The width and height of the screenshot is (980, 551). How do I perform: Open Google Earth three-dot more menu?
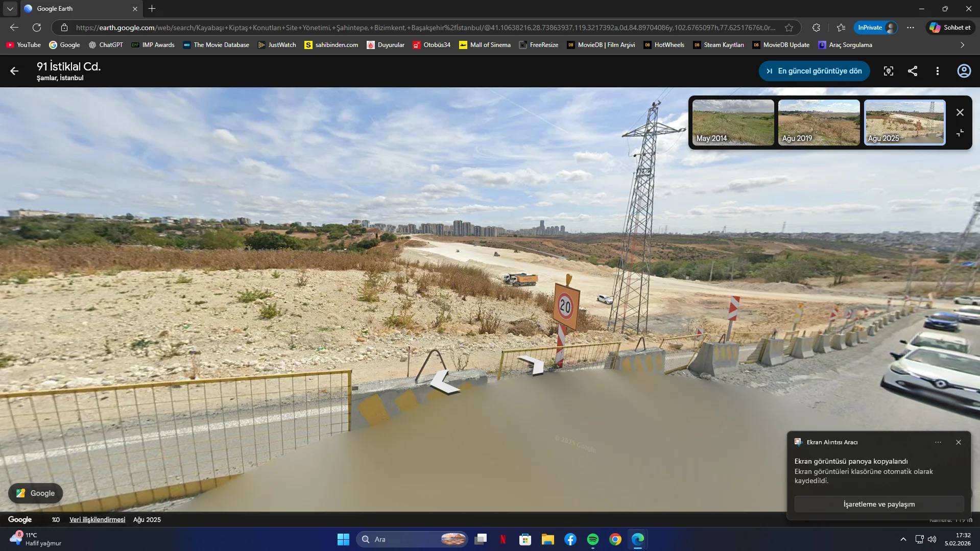(x=937, y=71)
